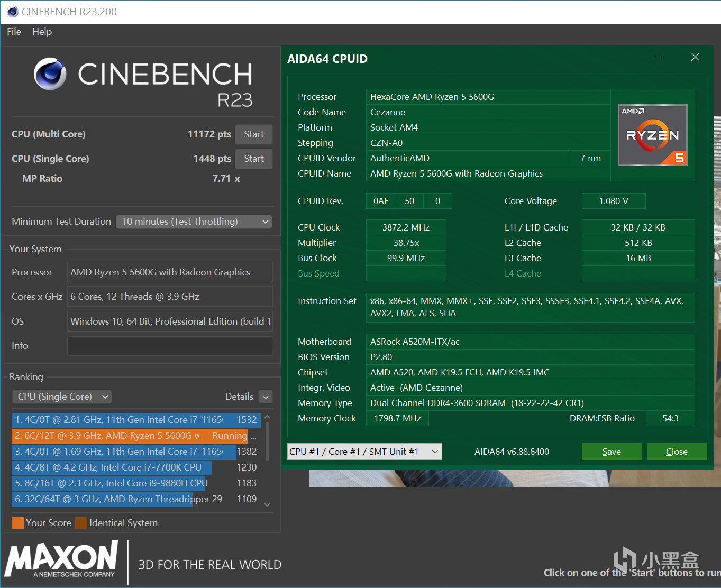Click the Close button in AIDA64
Image resolution: width=721 pixels, height=588 pixels.
(x=677, y=452)
